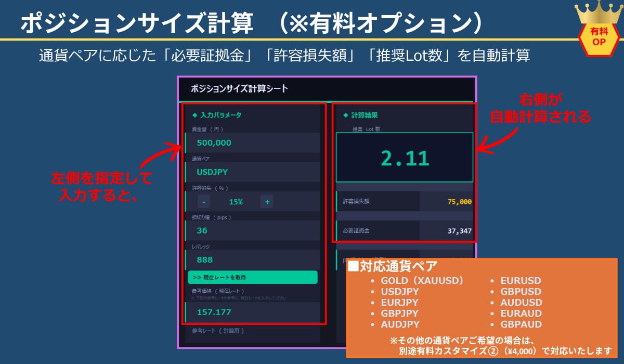
Task: Click the AUDJPY list entry
Action: tap(400, 324)
